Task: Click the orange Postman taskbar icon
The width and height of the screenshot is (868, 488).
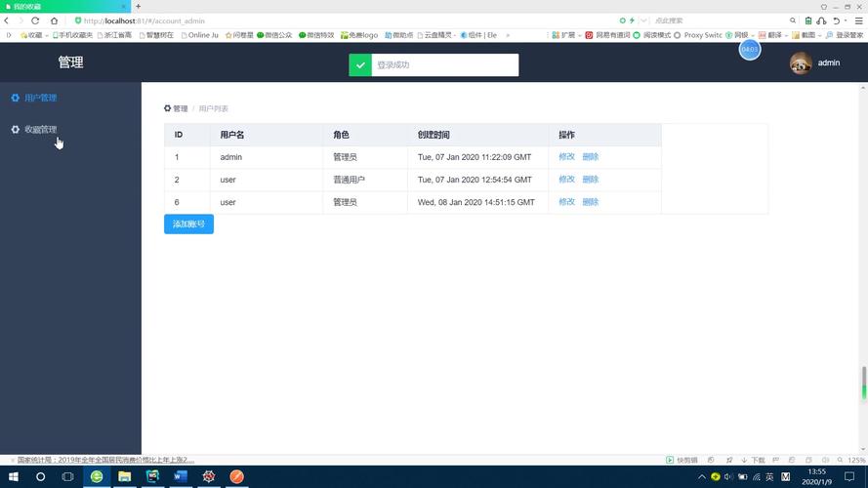Action: 236,476
